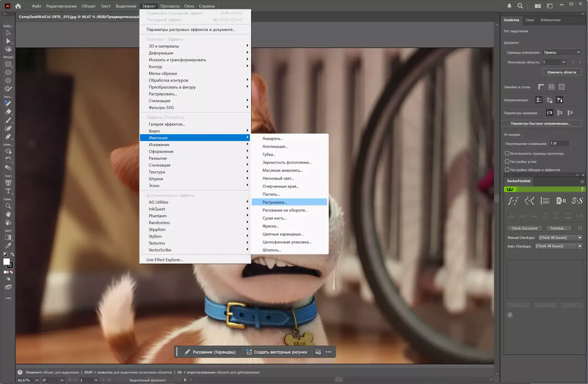This screenshot has width=588, height=384.
Task: Enable 'Настройка углов' checkbox
Action: click(x=507, y=162)
